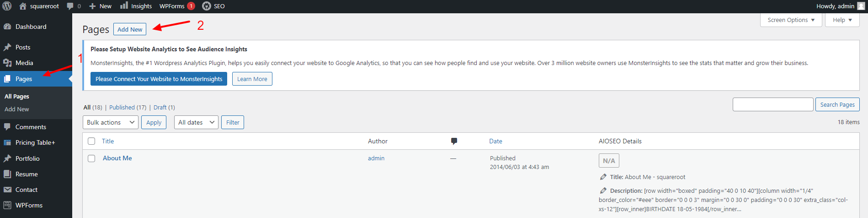The height and width of the screenshot is (218, 868).
Task: Click the WPForms sidebar icon
Action: point(7,205)
